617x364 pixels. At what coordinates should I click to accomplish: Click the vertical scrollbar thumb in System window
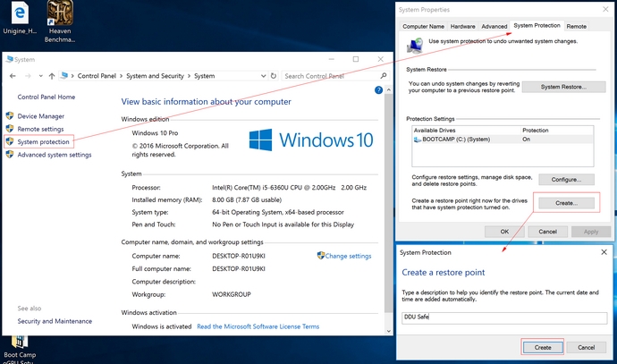pos(388,203)
